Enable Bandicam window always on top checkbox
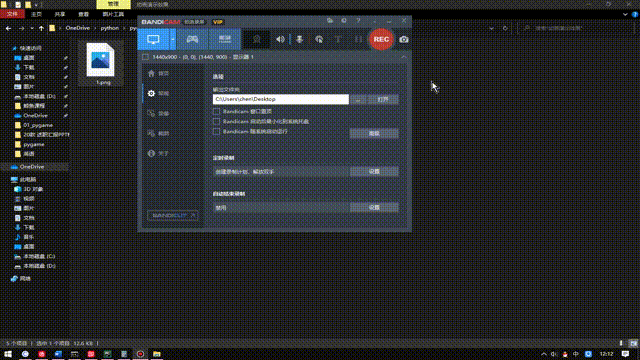 tap(216, 111)
